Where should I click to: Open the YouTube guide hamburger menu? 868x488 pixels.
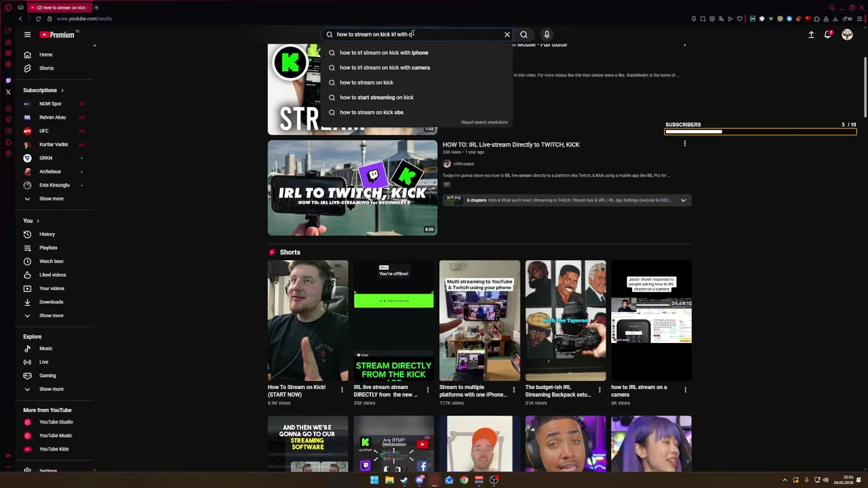point(27,35)
